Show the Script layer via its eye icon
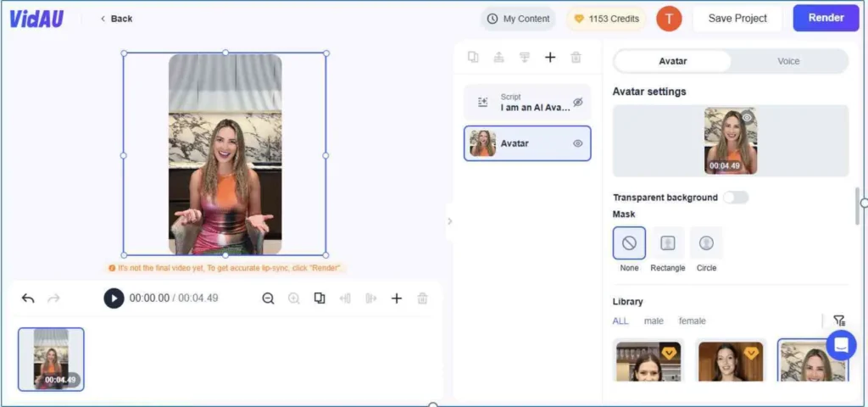 (578, 102)
